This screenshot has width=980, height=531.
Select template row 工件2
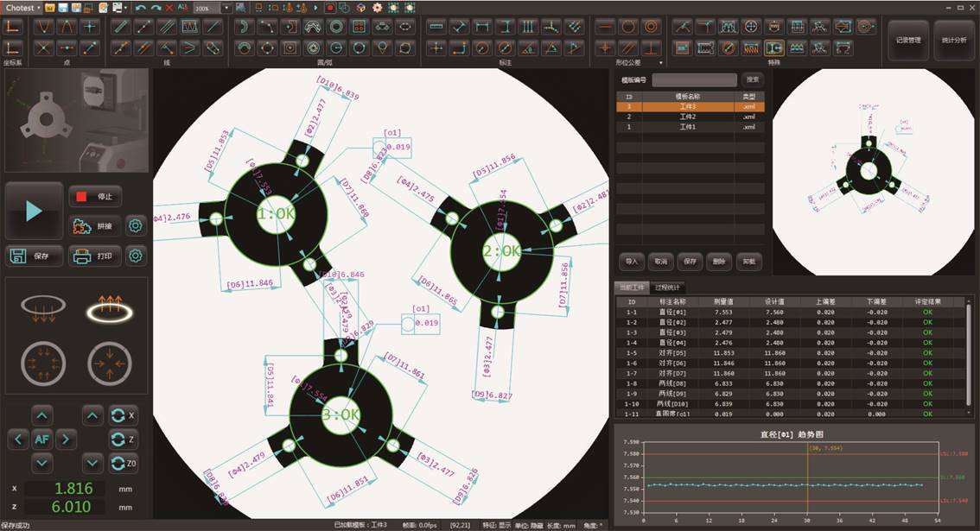coord(690,117)
